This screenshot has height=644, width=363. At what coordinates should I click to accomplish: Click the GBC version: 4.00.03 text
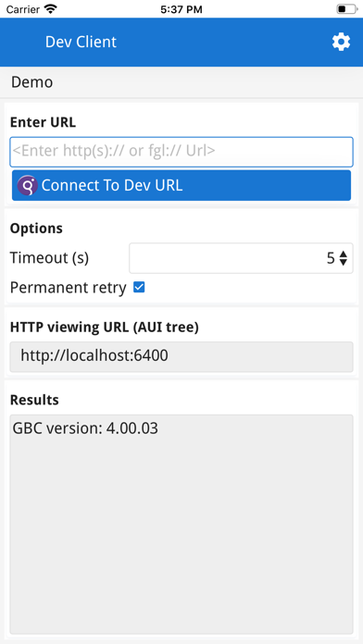(x=85, y=428)
